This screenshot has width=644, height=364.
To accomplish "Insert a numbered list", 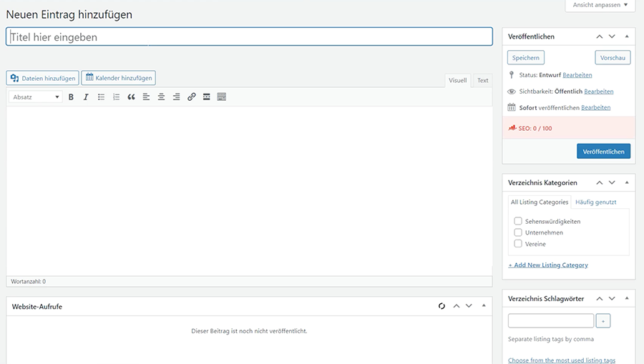I will click(x=116, y=97).
